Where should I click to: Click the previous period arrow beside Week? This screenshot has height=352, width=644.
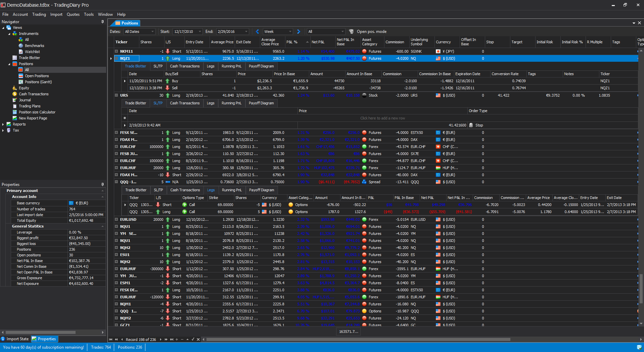[x=258, y=32]
